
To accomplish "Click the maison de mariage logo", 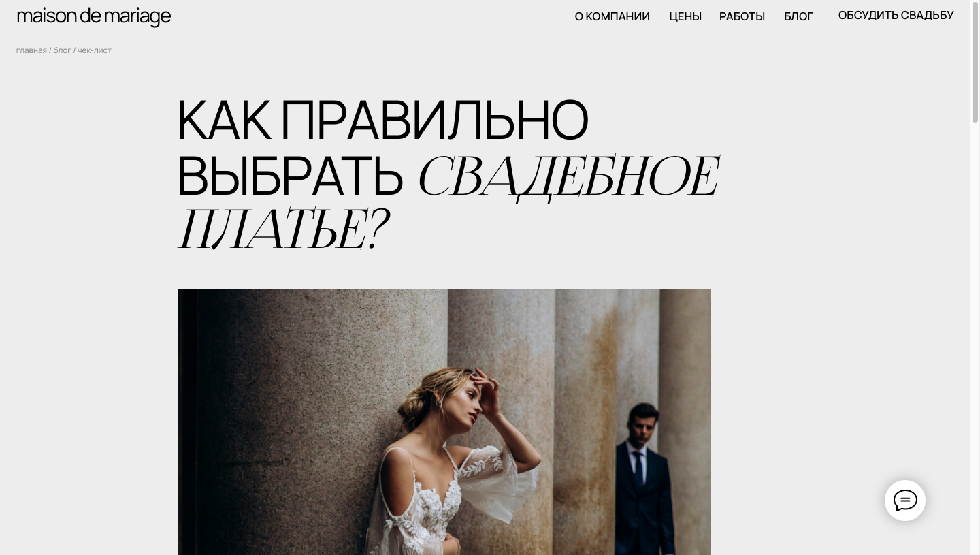I will pos(94,16).
